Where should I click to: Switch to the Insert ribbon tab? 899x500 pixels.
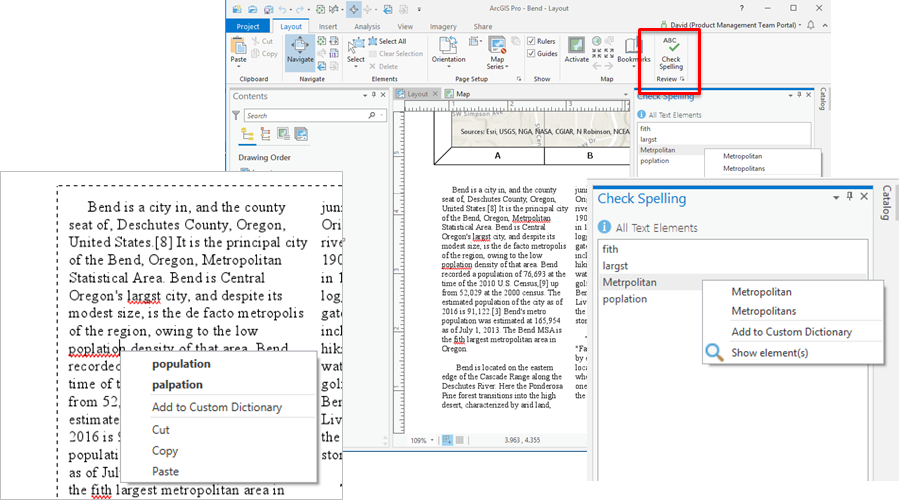coord(328,26)
